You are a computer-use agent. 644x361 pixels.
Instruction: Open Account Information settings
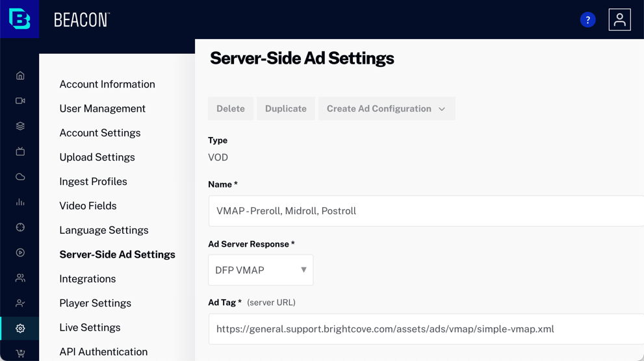pos(107,84)
